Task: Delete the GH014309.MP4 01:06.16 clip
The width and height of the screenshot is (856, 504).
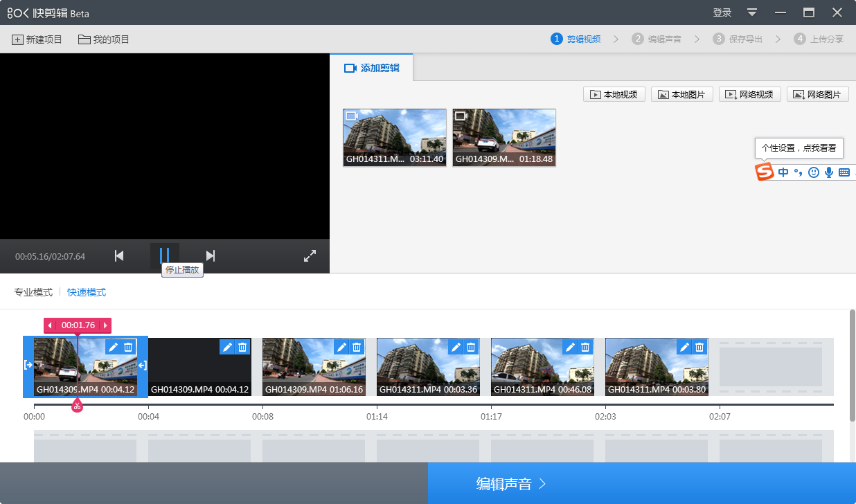Action: click(x=357, y=347)
